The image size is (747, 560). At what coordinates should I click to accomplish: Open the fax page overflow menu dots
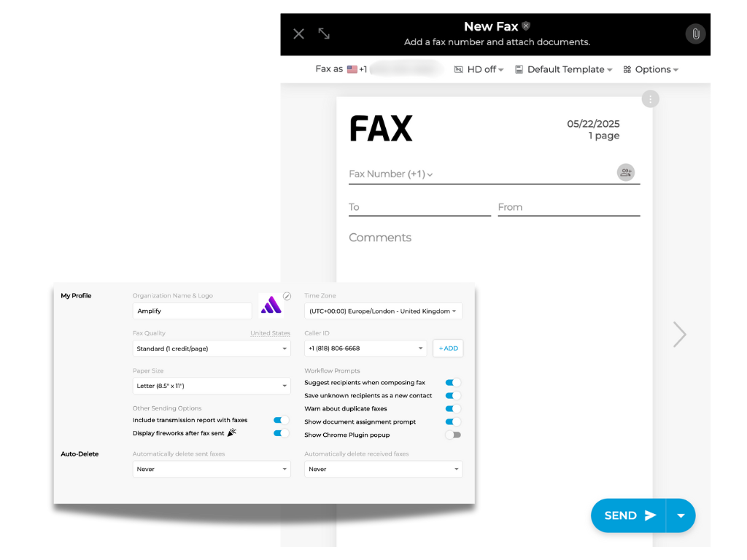[x=650, y=98]
